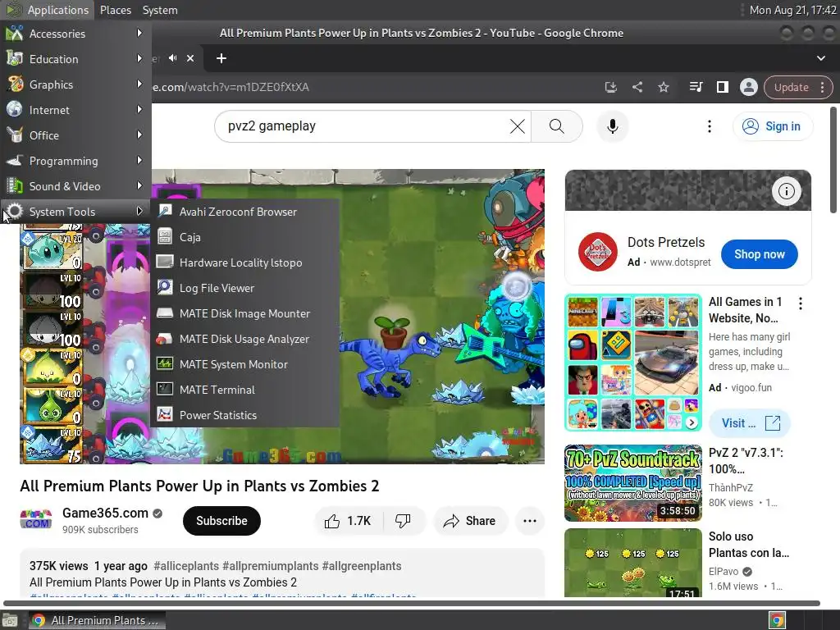Click the #alliceplants hashtag

186,566
